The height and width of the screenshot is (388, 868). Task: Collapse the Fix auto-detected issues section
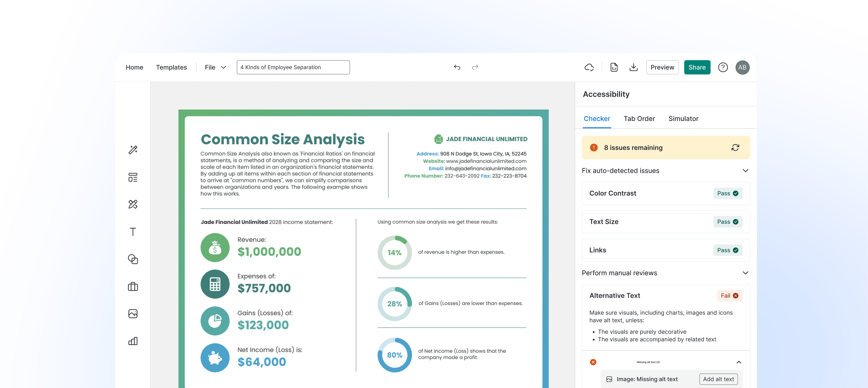coord(745,171)
